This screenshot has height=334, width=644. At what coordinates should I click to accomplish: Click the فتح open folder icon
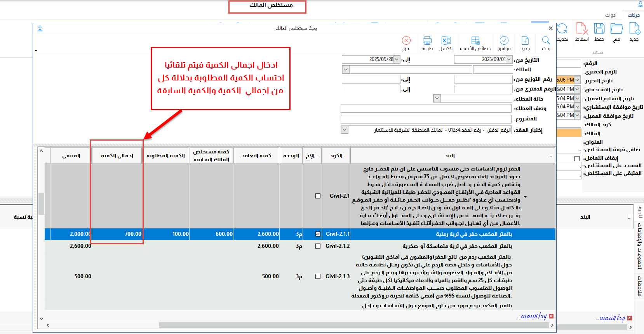(x=616, y=29)
